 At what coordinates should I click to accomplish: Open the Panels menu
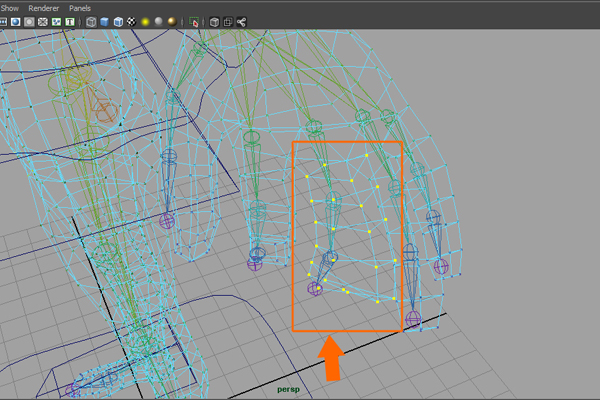click(80, 8)
